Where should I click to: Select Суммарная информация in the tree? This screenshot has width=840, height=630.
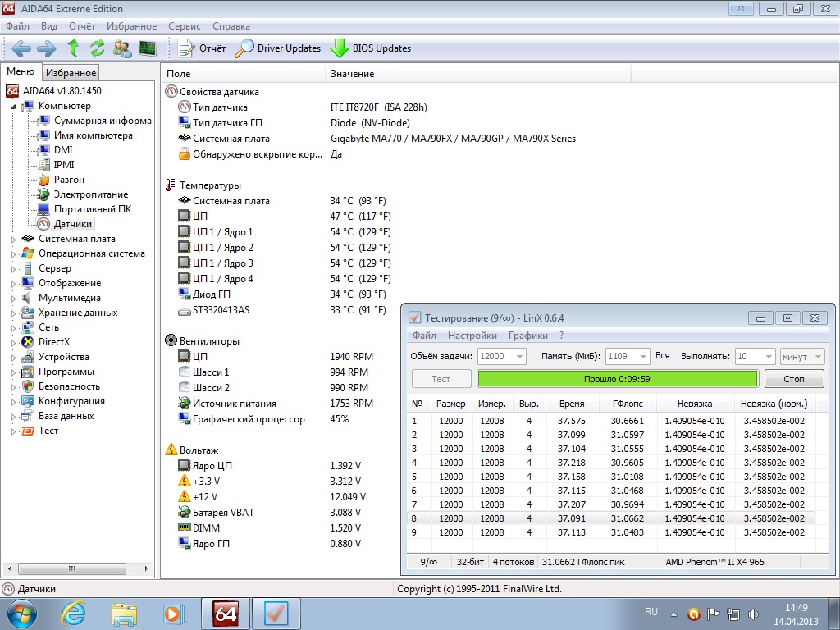click(x=103, y=121)
